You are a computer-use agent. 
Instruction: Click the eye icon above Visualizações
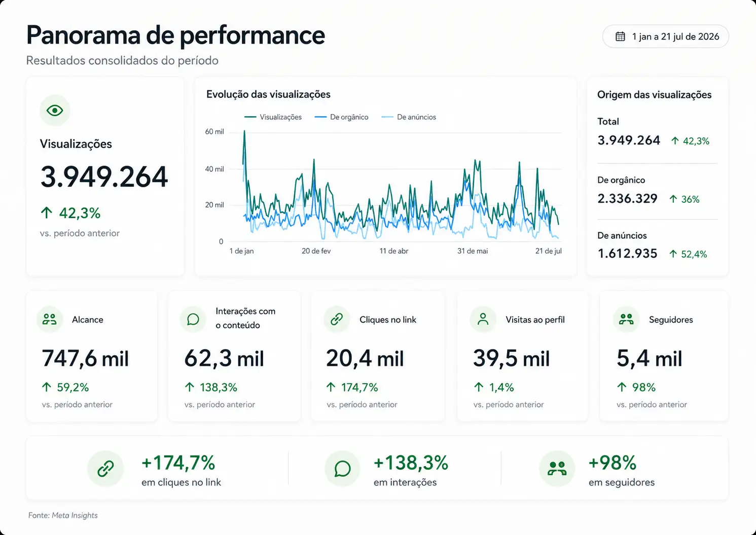coord(55,110)
